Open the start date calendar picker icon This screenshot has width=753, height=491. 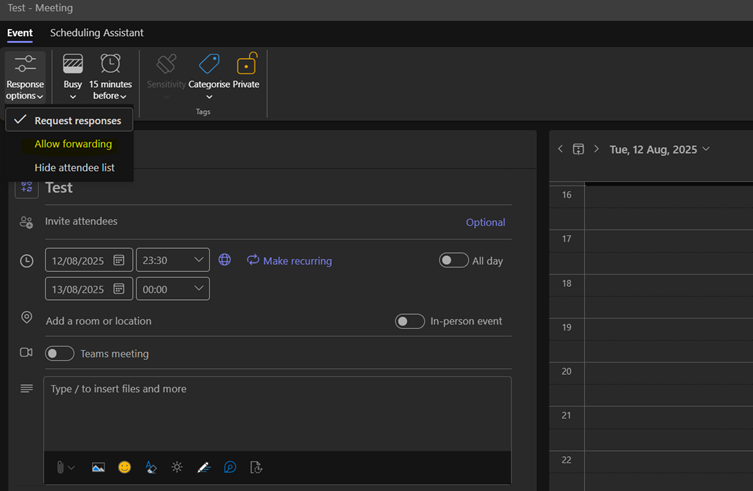[x=119, y=260]
